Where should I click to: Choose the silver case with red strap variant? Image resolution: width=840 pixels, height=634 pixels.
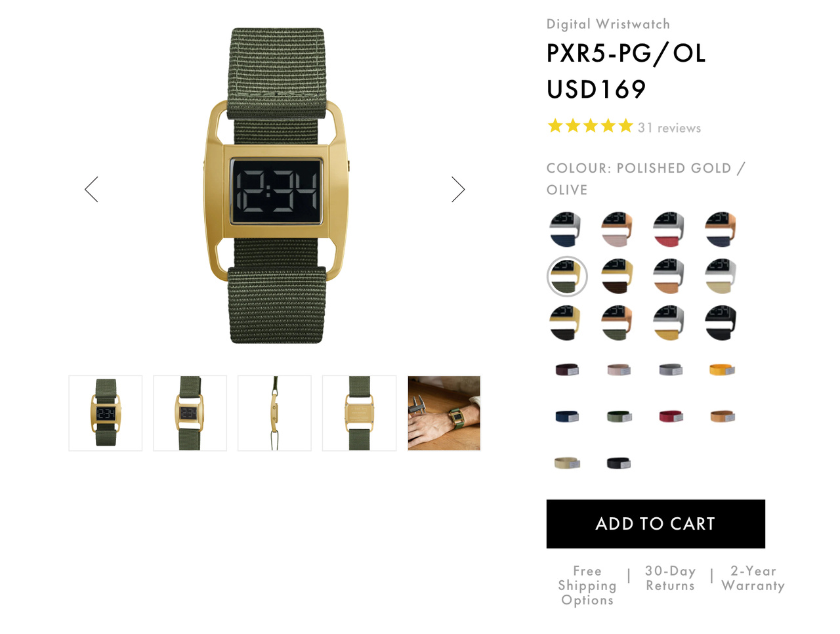pos(669,230)
